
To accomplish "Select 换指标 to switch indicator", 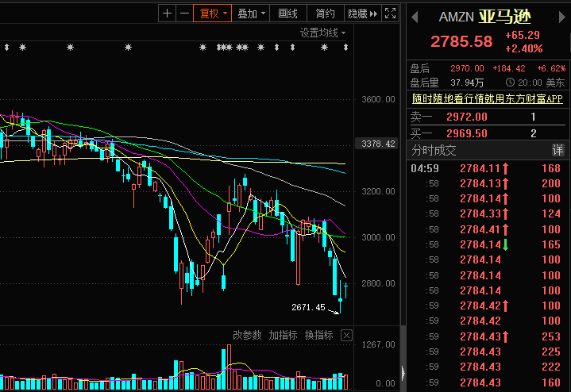I will point(318,336).
